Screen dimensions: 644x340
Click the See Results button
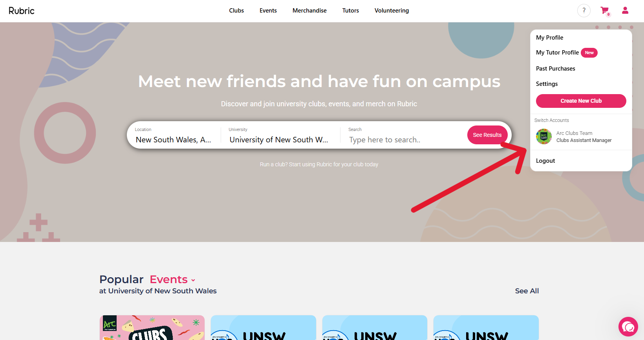(x=487, y=135)
